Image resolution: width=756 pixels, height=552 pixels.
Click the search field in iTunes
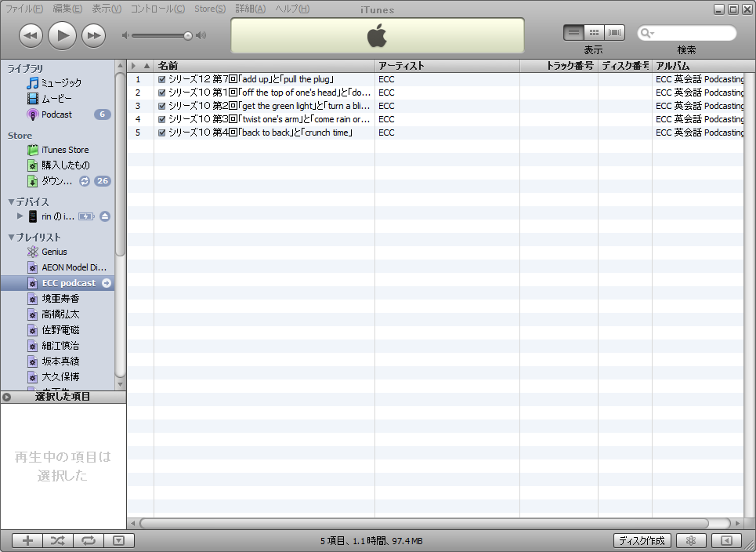687,33
